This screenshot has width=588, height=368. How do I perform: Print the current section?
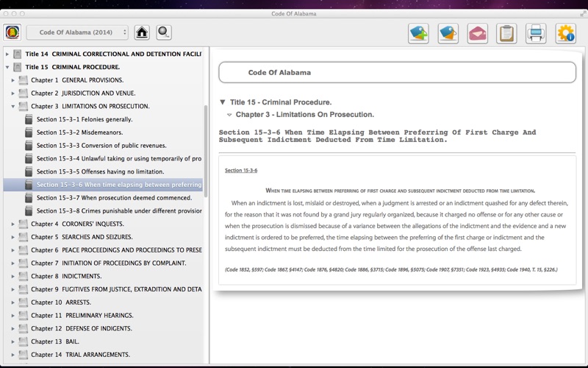536,33
